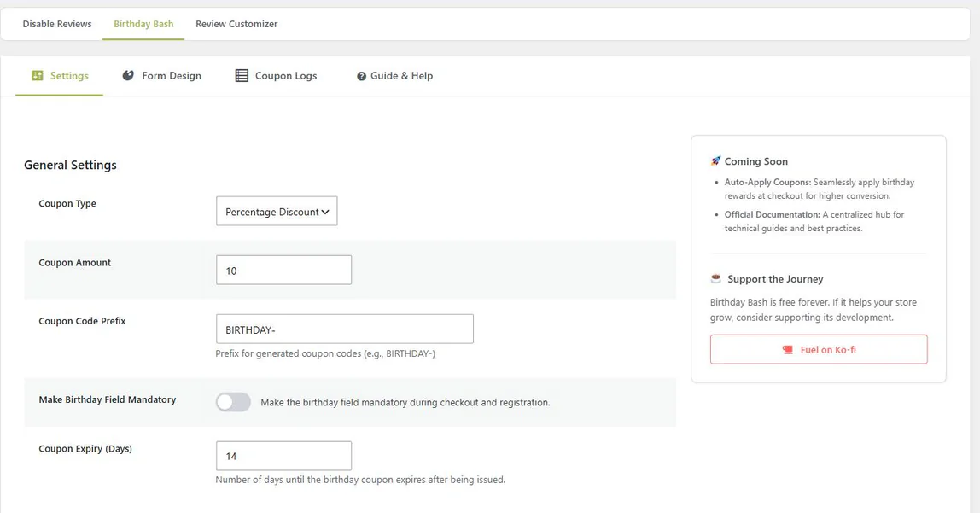The height and width of the screenshot is (513, 980).
Task: Click the Settings tab grid icon
Action: 38,76
